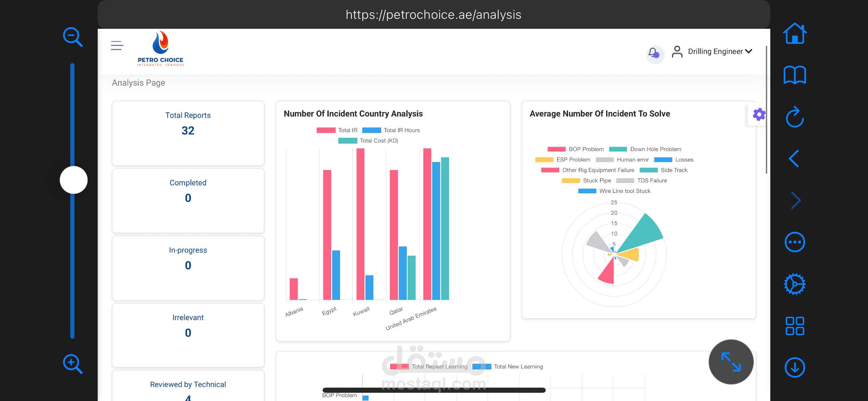Toggle TDS Failure legend entry
Viewport: 868px width, 401px height.
(x=641, y=181)
